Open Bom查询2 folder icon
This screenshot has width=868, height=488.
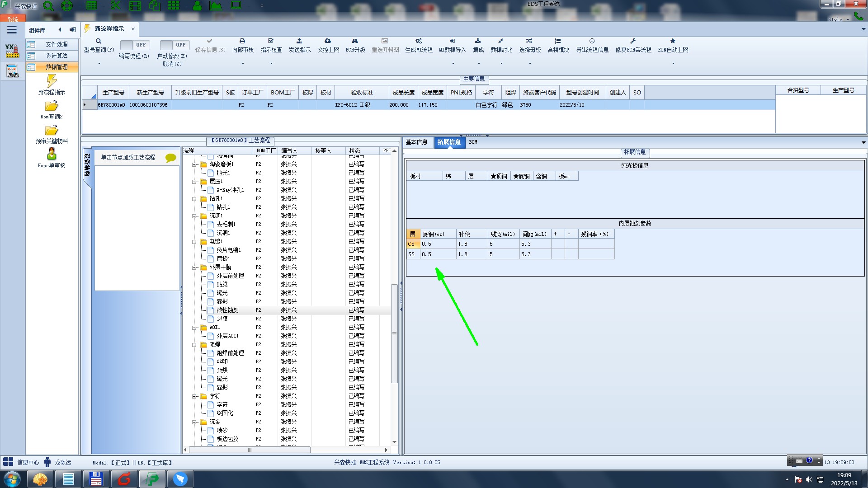click(x=52, y=106)
